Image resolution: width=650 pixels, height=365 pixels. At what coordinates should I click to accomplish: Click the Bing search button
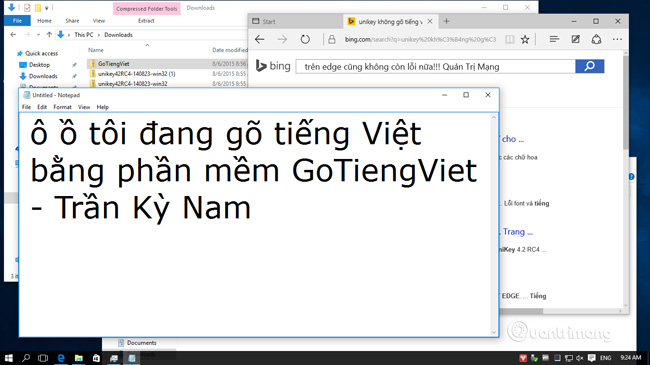click(589, 66)
